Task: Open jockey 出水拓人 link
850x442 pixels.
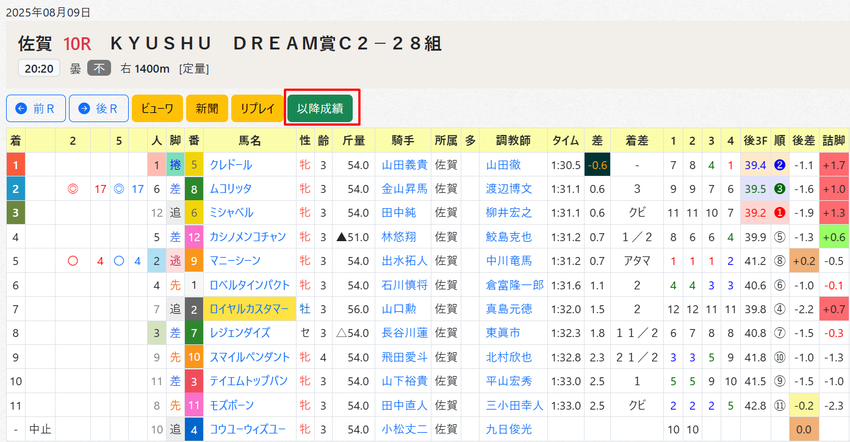Action: [404, 261]
